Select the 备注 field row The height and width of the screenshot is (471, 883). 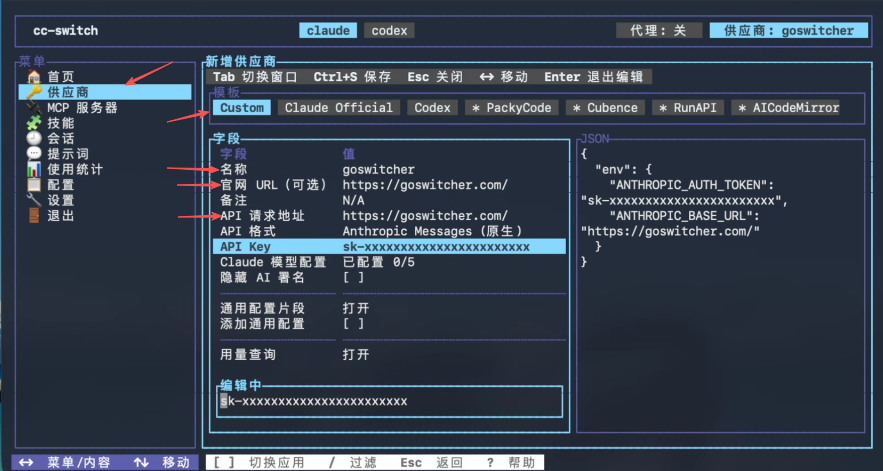(389, 200)
